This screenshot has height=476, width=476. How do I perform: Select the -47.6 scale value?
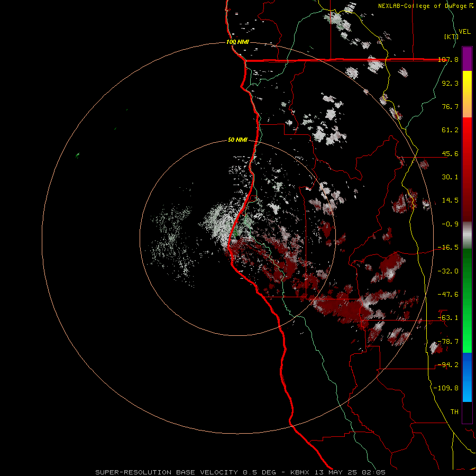pyautogui.click(x=448, y=295)
